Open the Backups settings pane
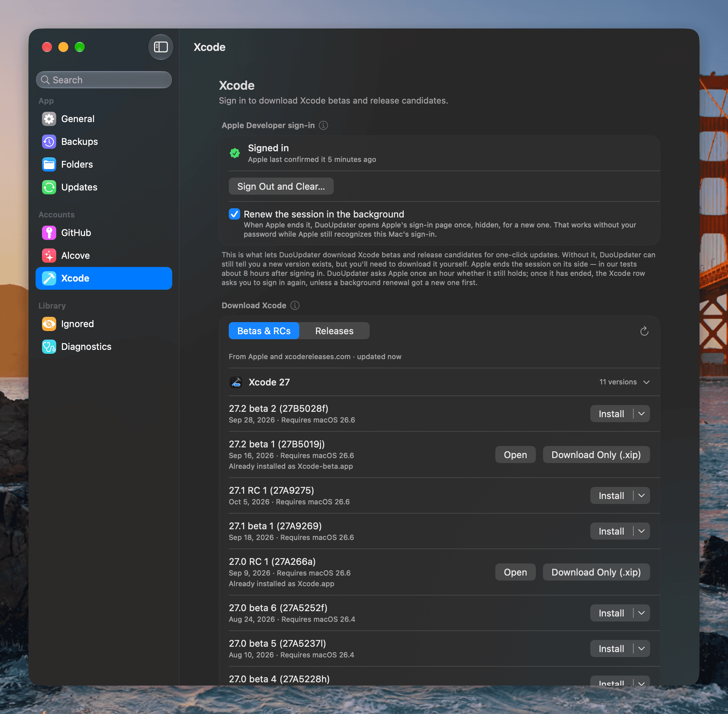Image resolution: width=728 pixels, height=714 pixels. click(104, 142)
